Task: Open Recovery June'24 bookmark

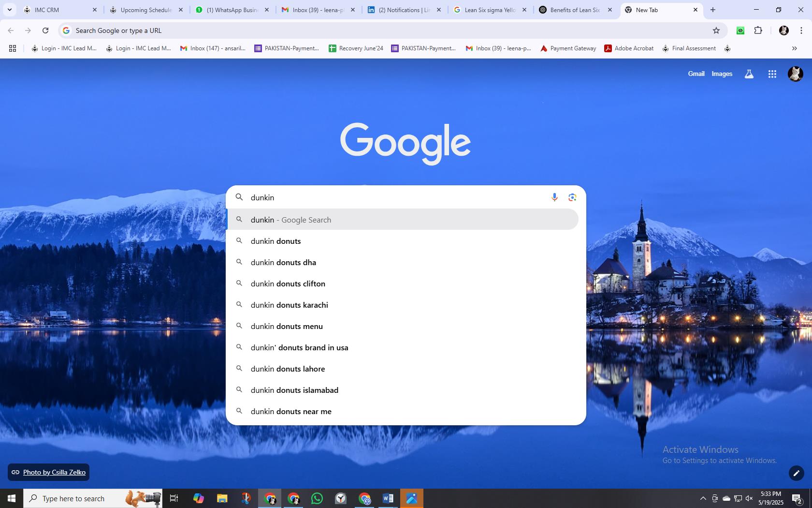Action: 356,48
